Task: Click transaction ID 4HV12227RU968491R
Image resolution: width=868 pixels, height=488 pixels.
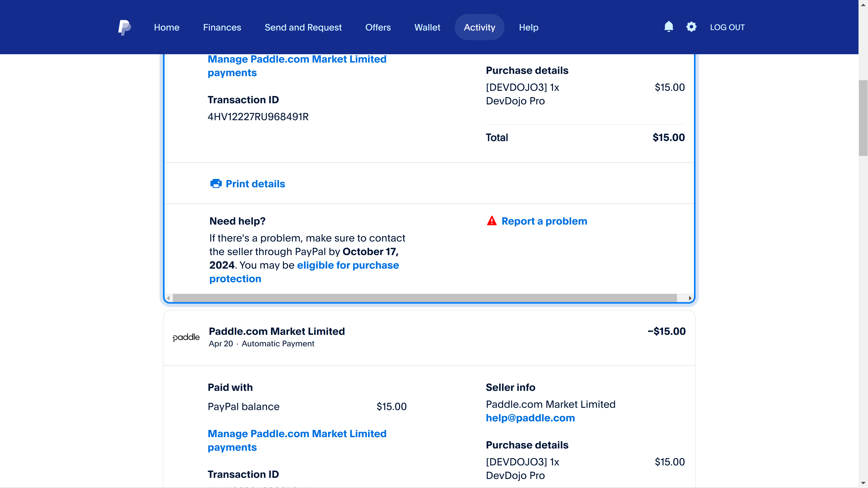Action: (258, 117)
